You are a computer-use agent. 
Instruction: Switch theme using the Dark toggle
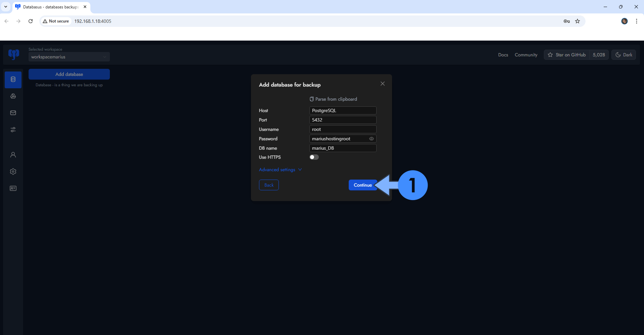pos(624,55)
